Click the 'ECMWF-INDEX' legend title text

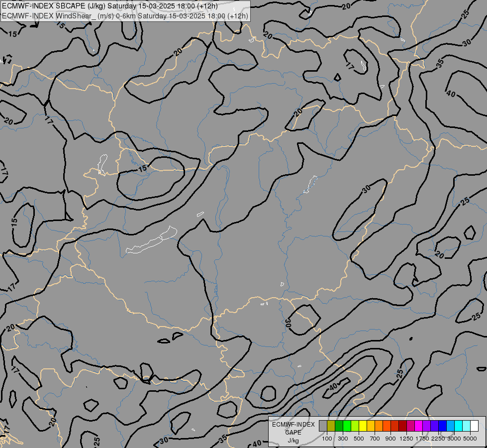(293, 425)
